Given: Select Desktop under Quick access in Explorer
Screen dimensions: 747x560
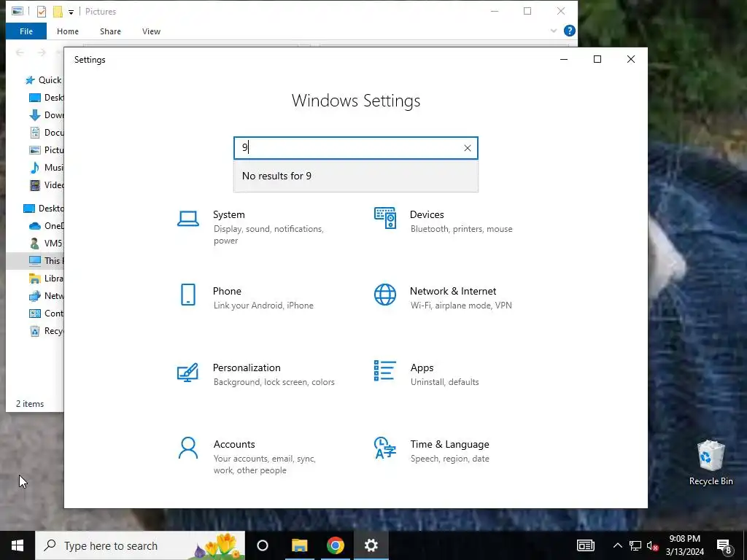Looking at the screenshot, I should click(x=46, y=98).
